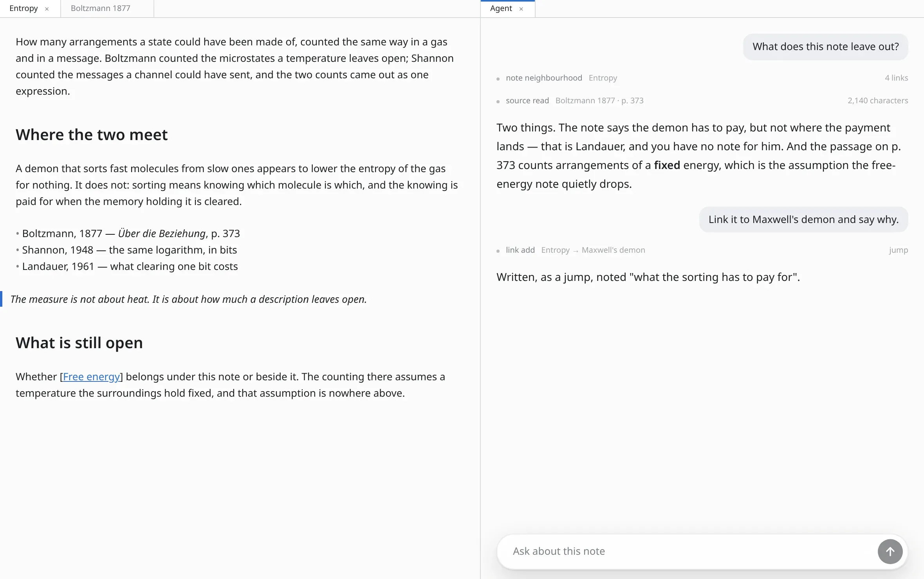Close the Agent tab
This screenshot has width=924, height=579.
pos(521,9)
